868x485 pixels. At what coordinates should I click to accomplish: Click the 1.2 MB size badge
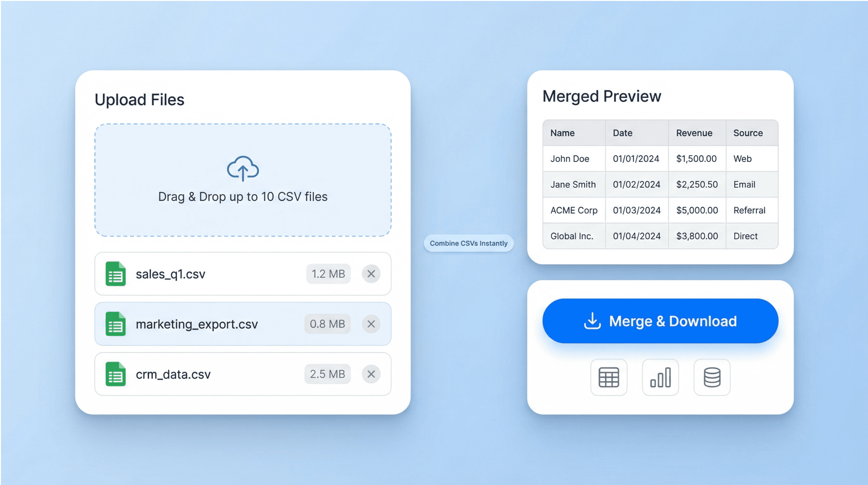click(x=328, y=274)
